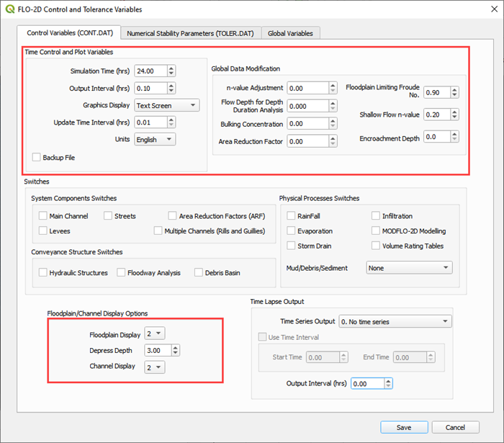Open the Time Series Output dropdown
This screenshot has height=443, width=504.
[395, 321]
